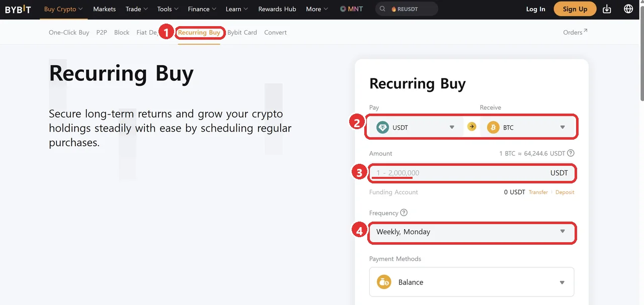Click the Sign Up button
Screen dimensions: 644x305
click(575, 9)
